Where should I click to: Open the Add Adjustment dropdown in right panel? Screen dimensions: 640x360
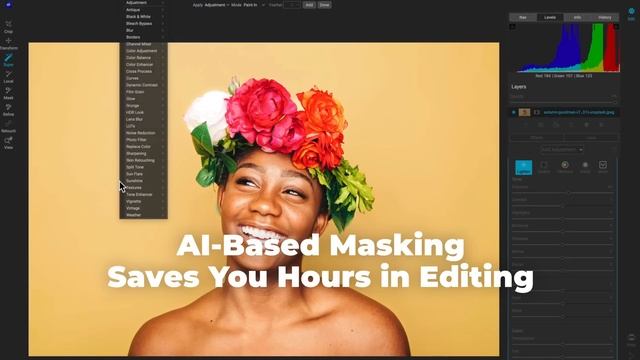click(x=562, y=150)
